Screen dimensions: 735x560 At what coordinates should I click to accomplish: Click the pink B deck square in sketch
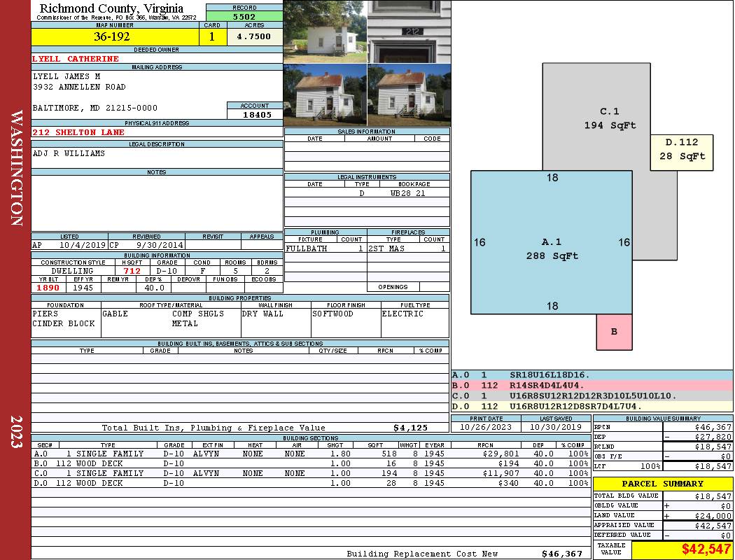614,332
